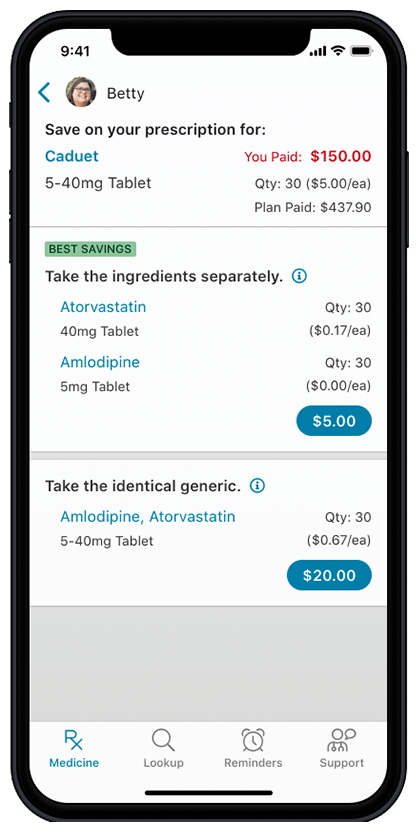
Task: Open the Amlodipine link
Action: pyautogui.click(x=100, y=363)
